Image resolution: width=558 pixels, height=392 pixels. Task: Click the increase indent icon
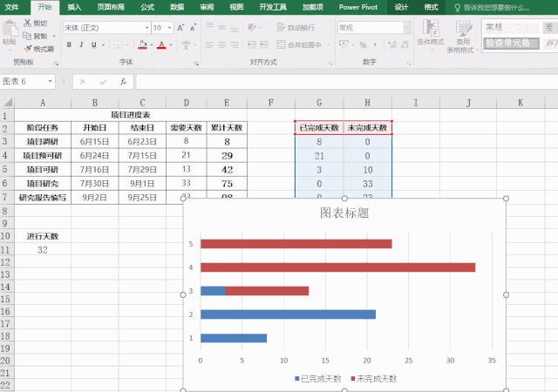(264, 44)
